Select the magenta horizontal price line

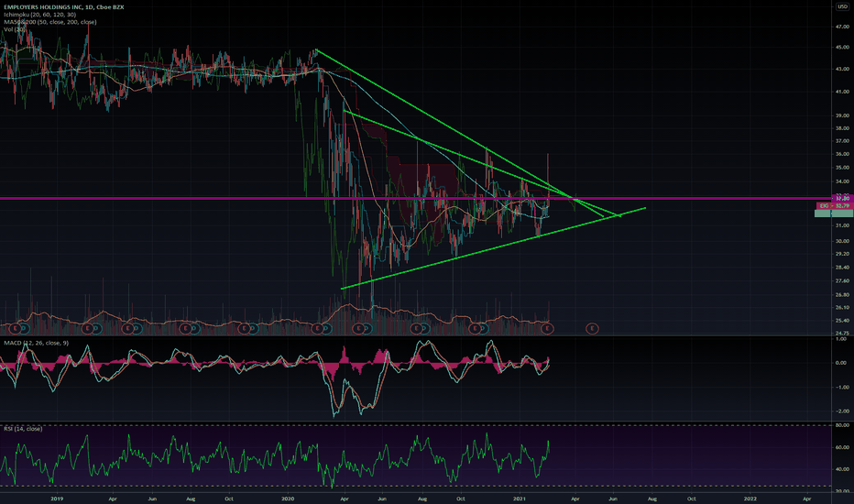(x=414, y=198)
